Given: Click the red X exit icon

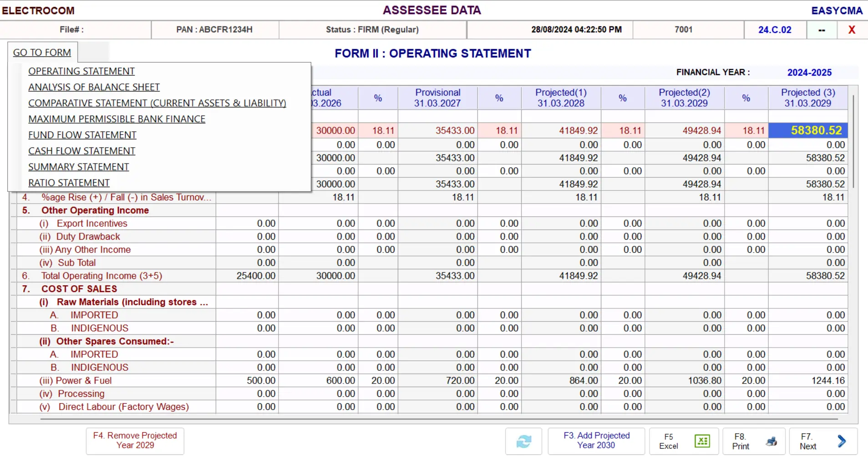Looking at the screenshot, I should click(x=852, y=30).
